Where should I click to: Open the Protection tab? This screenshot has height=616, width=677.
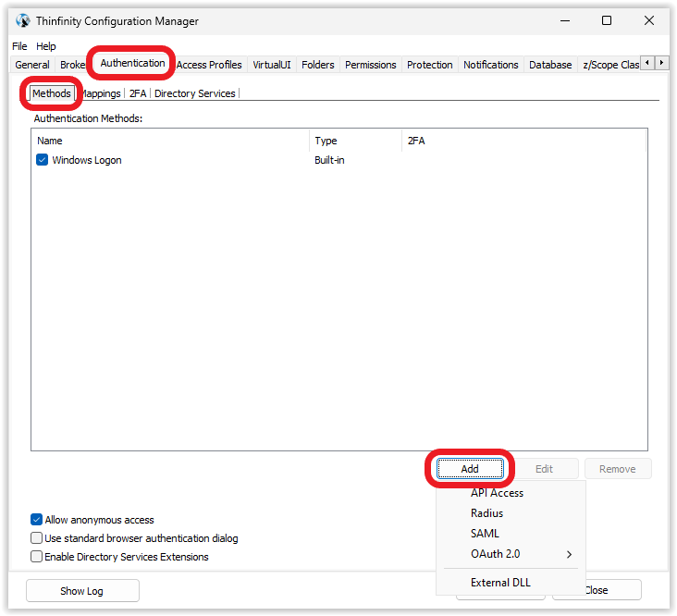[x=430, y=65]
